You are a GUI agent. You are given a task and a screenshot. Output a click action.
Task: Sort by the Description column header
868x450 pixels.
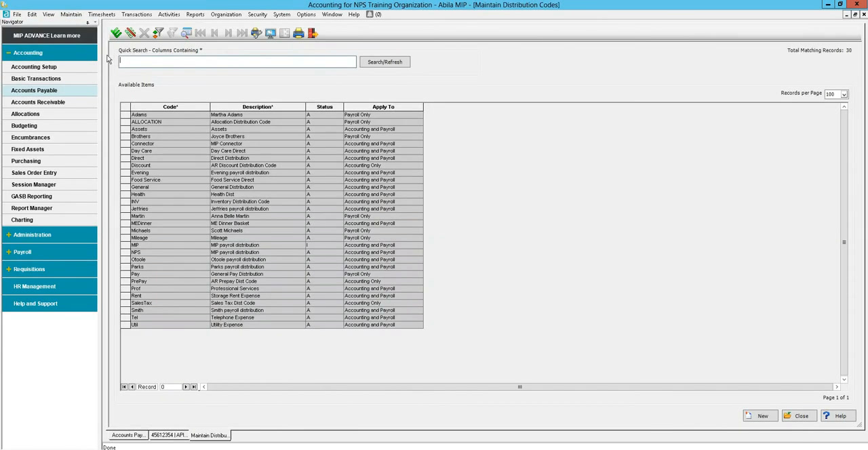click(x=258, y=107)
